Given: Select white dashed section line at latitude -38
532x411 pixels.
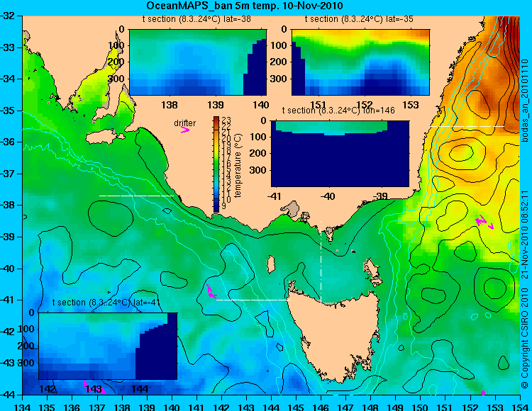Looking at the screenshot, I should [x=136, y=196].
